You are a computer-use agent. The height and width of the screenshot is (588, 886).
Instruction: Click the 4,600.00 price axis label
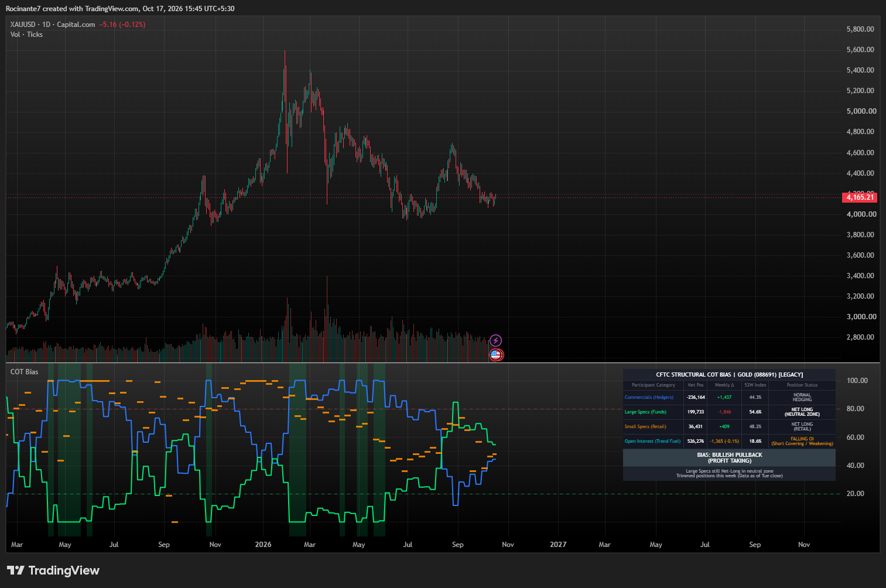point(860,153)
